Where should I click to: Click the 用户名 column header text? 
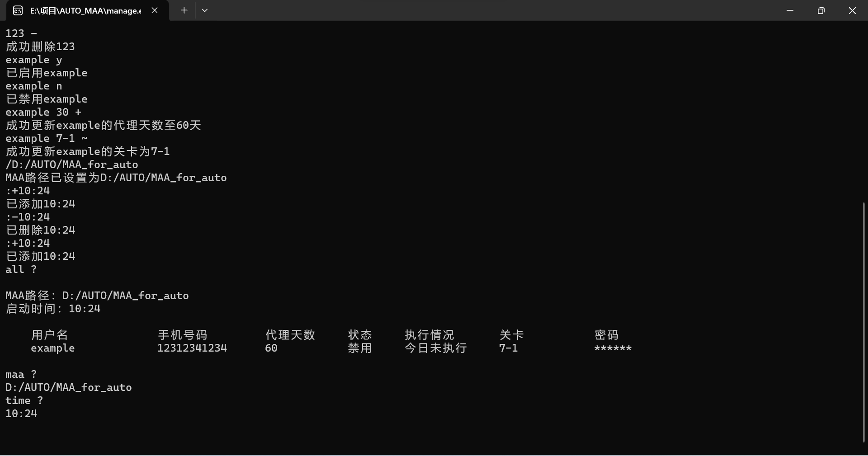[50, 335]
